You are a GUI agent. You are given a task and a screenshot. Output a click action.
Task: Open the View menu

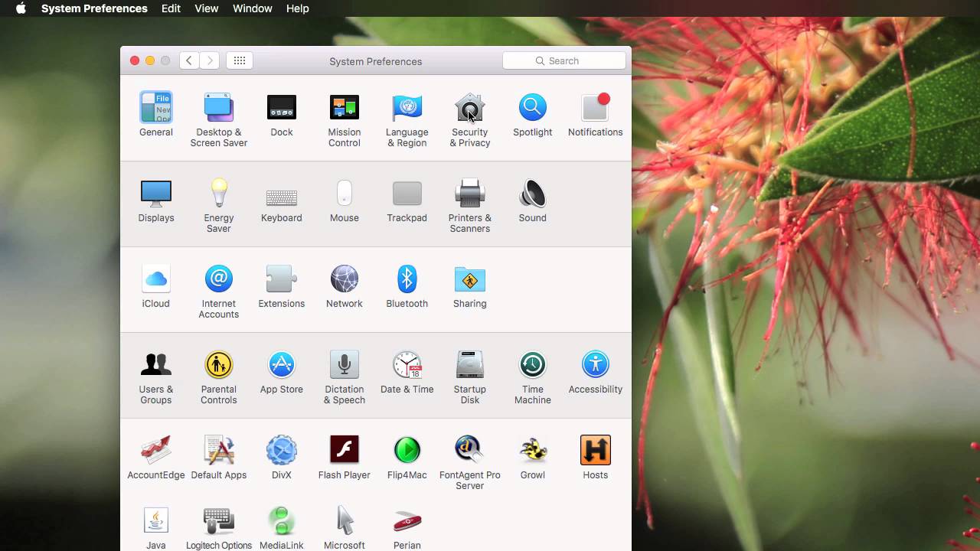pos(207,8)
